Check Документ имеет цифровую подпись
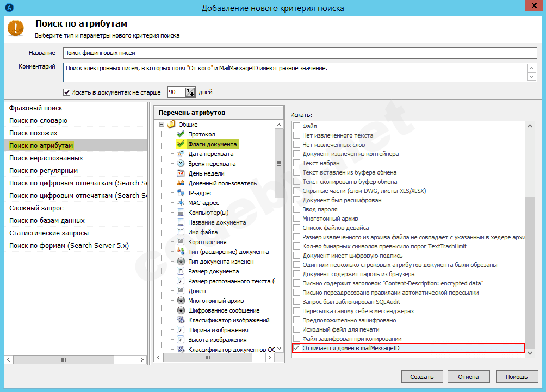 click(297, 256)
